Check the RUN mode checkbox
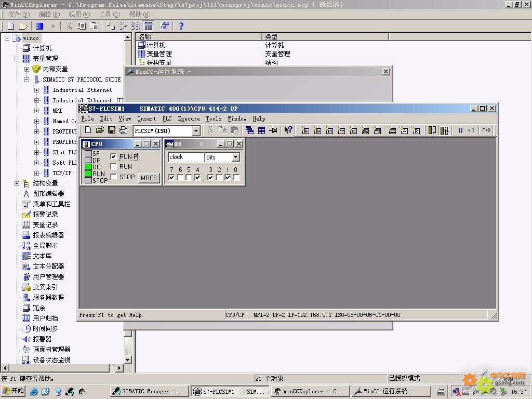Screen dimensions: 532x399 coord(113,167)
